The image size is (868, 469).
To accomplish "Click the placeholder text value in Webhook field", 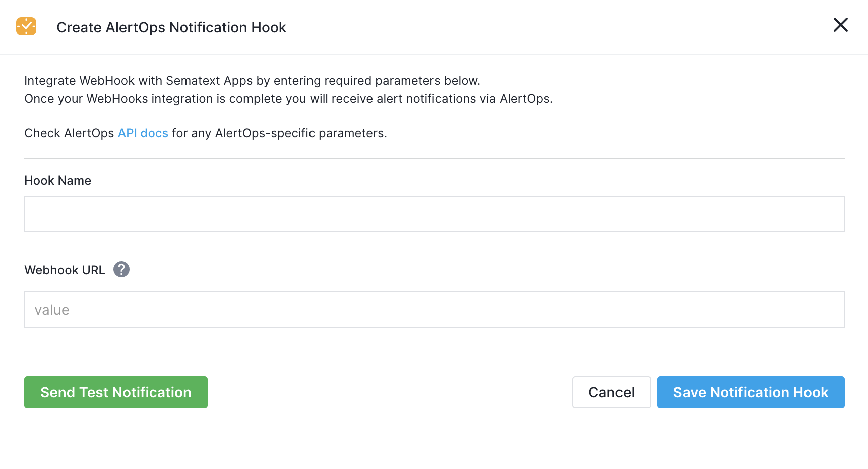I will point(52,310).
